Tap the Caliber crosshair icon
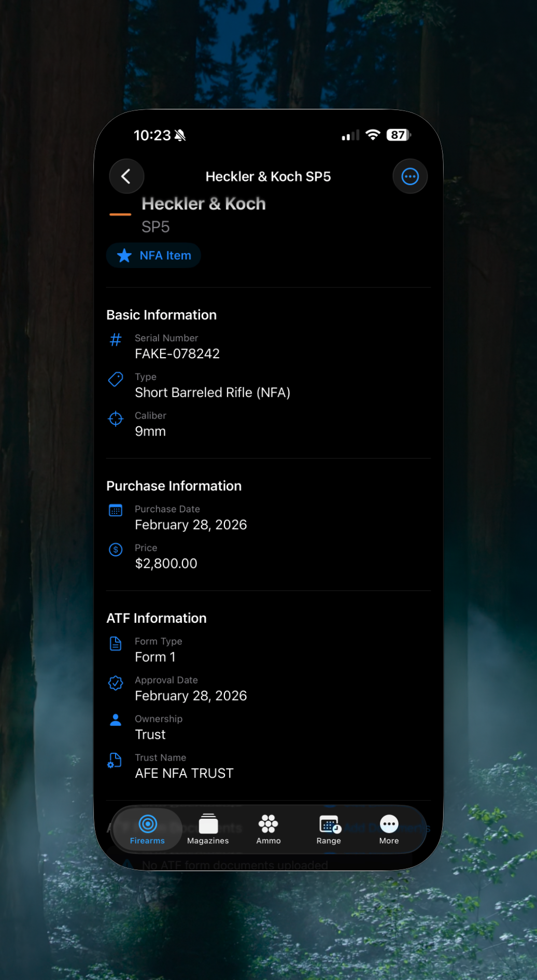Screen dimensions: 537x980 point(116,418)
